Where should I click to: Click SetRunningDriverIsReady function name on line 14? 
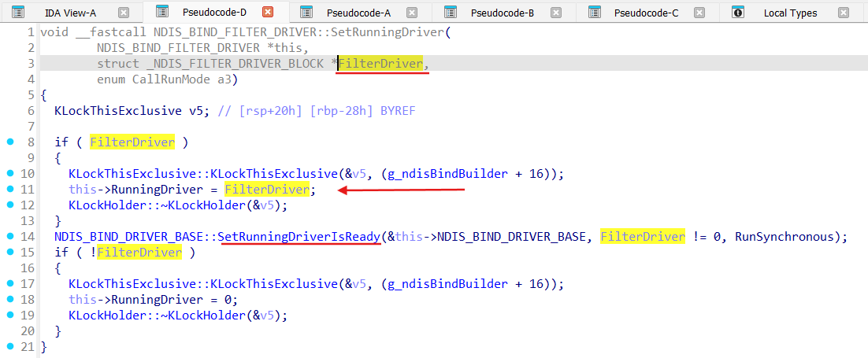pyautogui.click(x=299, y=237)
